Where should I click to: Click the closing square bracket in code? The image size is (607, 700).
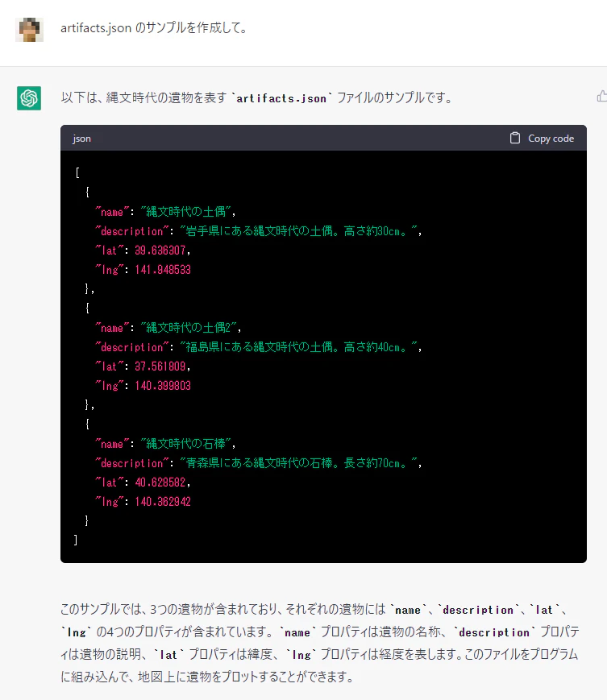(76, 541)
